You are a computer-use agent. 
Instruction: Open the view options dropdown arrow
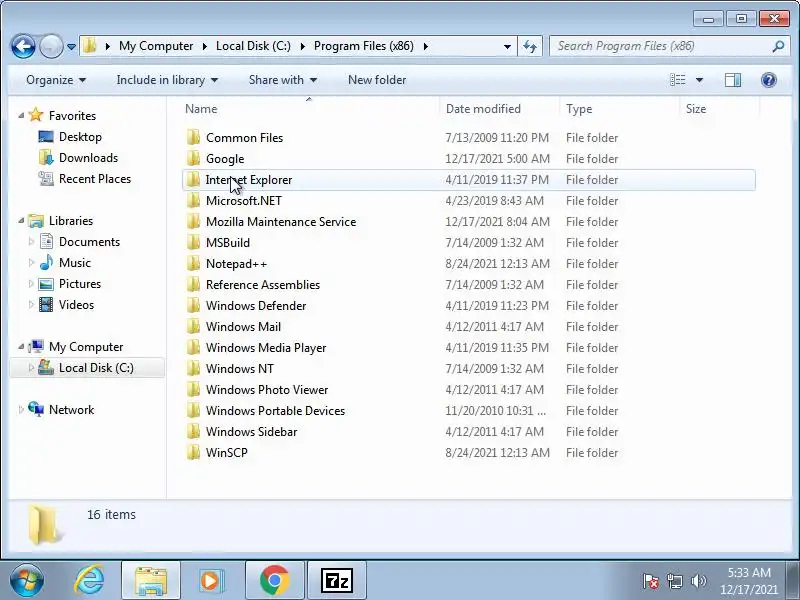[x=699, y=80]
